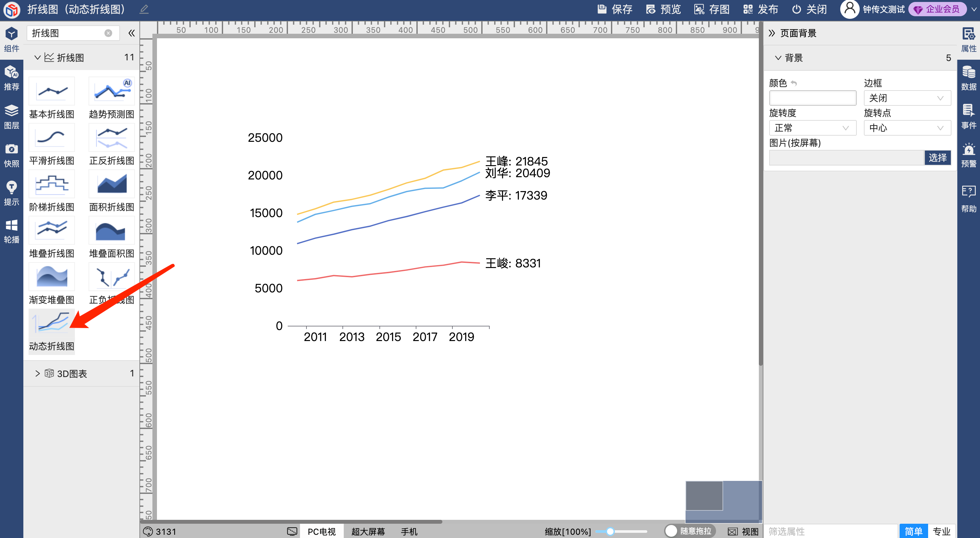
Task: Click the 企业会员 membership badge
Action: (938, 9)
